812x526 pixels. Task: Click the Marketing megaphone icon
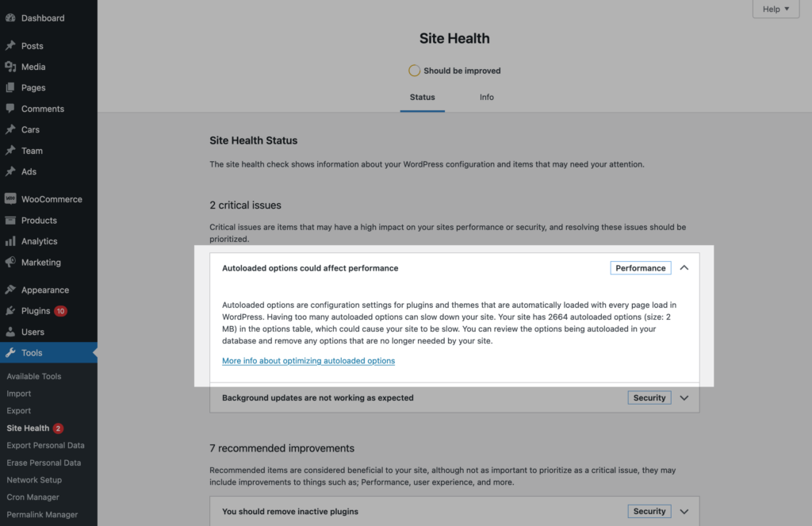10,263
